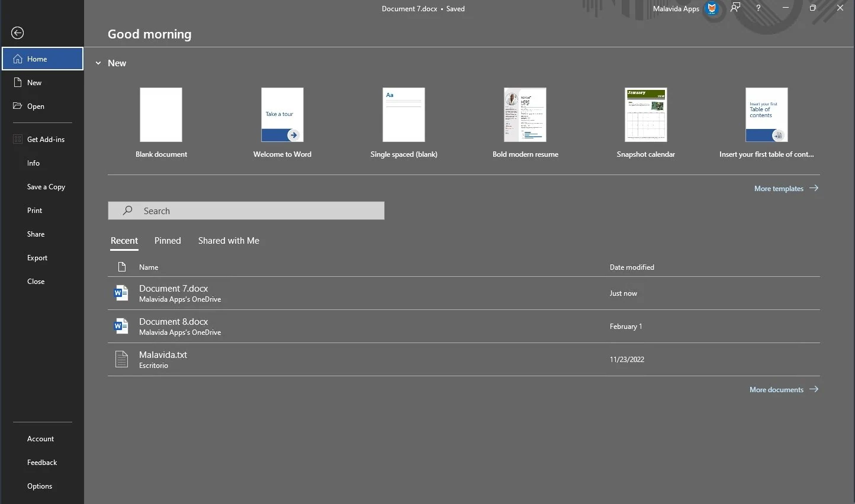
Task: Open Document 7.docx from the recent list
Action: (x=464, y=293)
